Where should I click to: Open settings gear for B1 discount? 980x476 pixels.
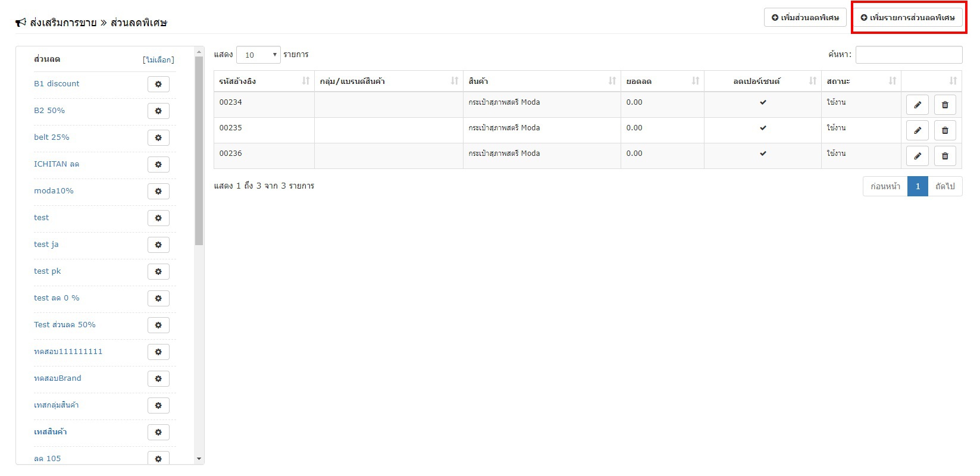pyautogui.click(x=158, y=84)
